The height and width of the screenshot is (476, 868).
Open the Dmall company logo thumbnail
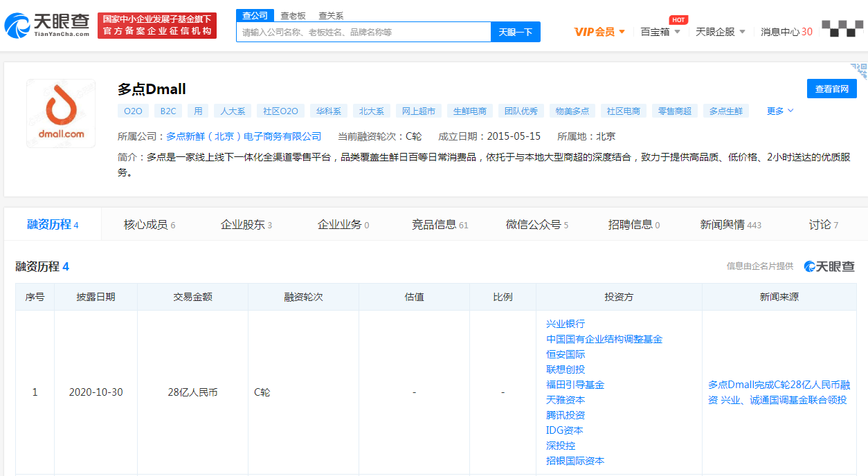pos(61,113)
